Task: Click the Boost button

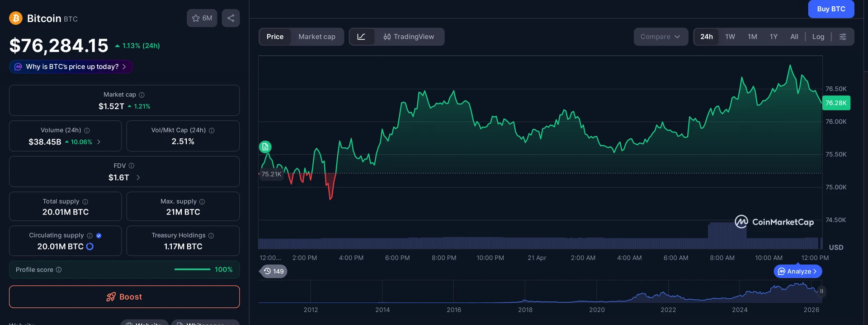Action: click(124, 297)
